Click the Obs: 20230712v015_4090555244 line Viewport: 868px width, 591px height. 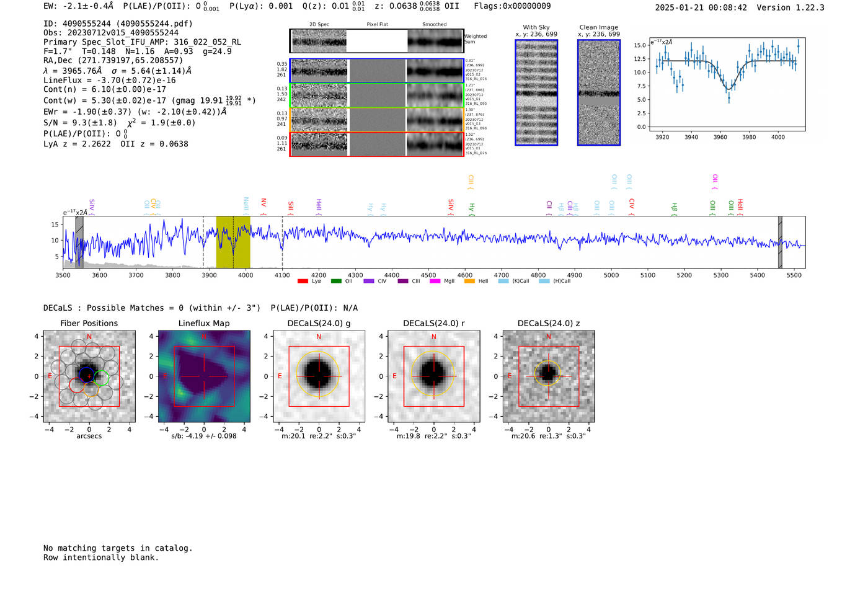coord(111,33)
